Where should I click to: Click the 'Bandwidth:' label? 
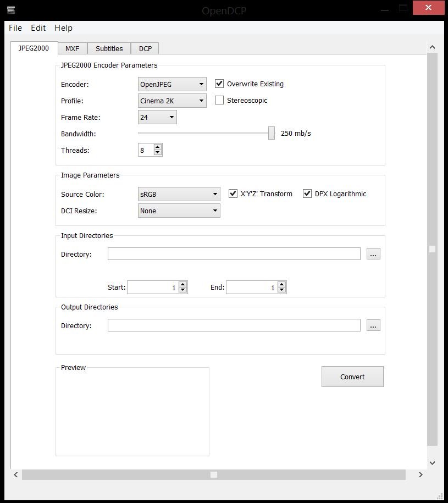coord(78,134)
